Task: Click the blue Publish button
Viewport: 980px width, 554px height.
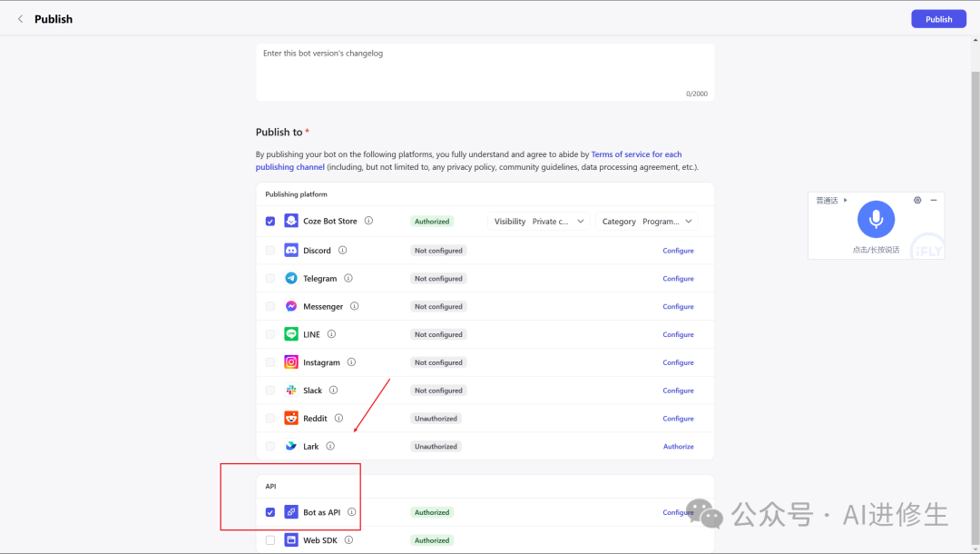Action: [x=938, y=19]
